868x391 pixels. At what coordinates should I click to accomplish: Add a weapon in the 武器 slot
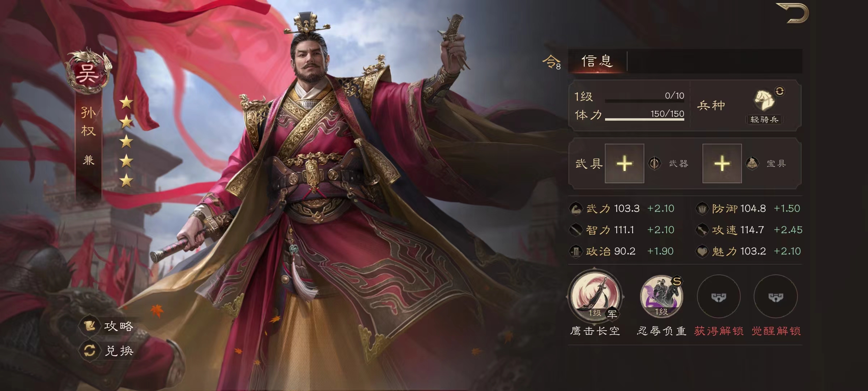point(625,164)
